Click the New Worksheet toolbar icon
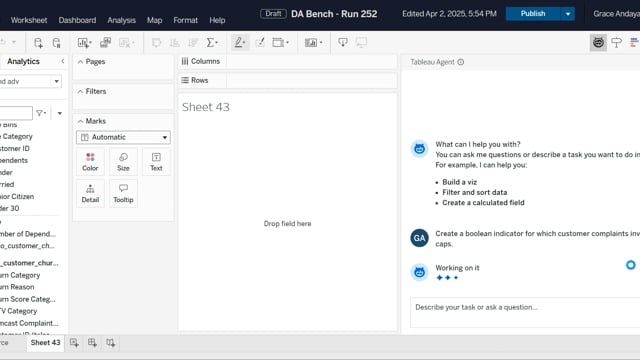Screen dimensions: 640x360 tap(82, 43)
